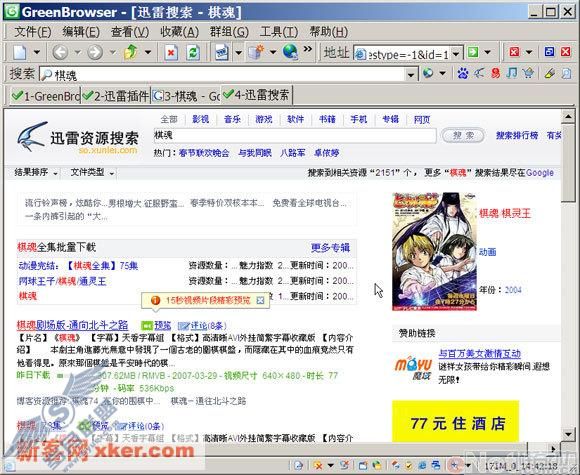Select the 影视 category link

(x=200, y=119)
